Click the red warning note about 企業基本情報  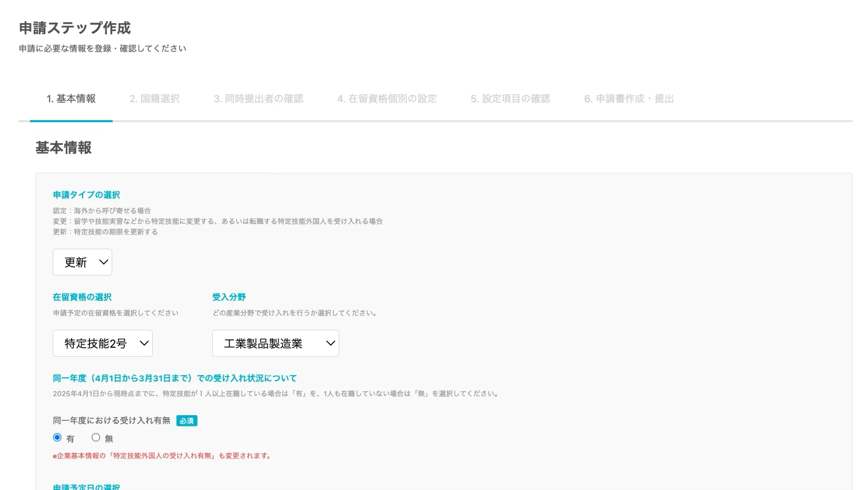point(161,455)
